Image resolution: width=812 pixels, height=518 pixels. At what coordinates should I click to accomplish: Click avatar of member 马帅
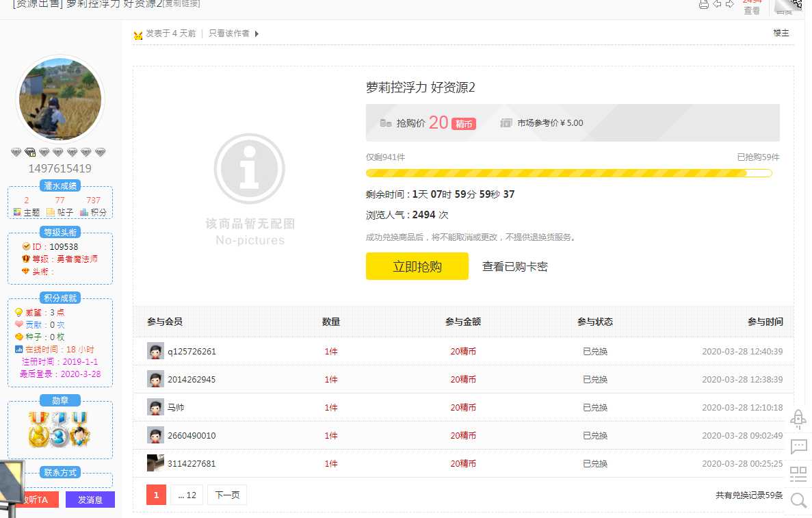(155, 406)
